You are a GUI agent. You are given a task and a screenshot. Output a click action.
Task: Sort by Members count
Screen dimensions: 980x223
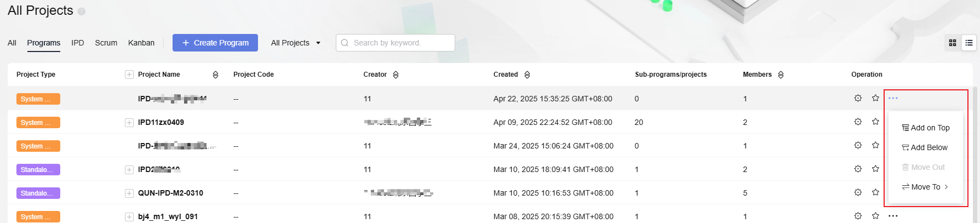click(x=781, y=75)
